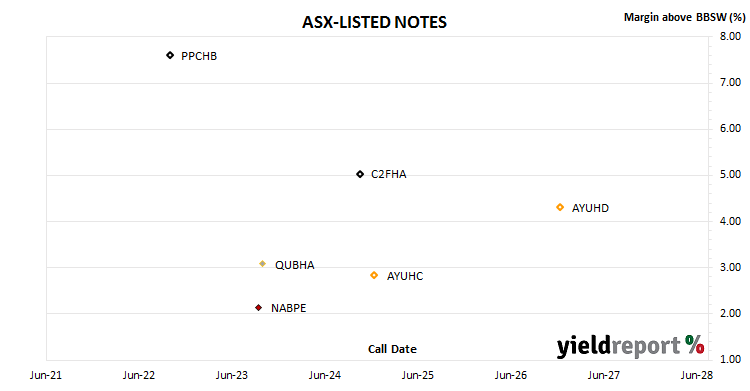Click the 1.00 y-axis value
750x391 pixels.
730,359
